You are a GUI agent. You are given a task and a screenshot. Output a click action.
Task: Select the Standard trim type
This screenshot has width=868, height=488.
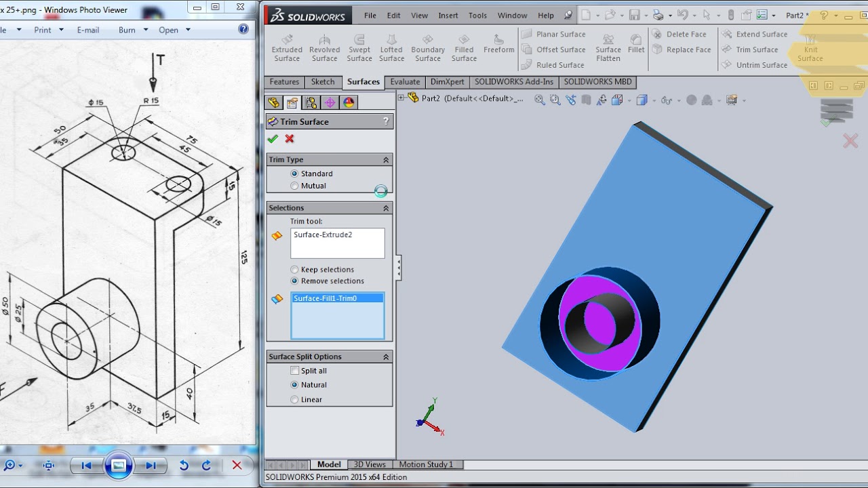pyautogui.click(x=311, y=174)
